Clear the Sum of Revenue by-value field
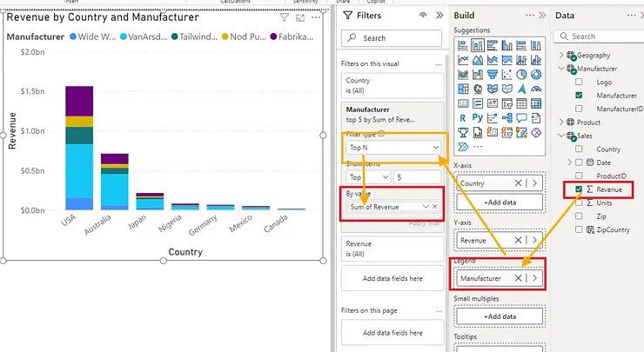This screenshot has width=644, height=352. point(434,207)
